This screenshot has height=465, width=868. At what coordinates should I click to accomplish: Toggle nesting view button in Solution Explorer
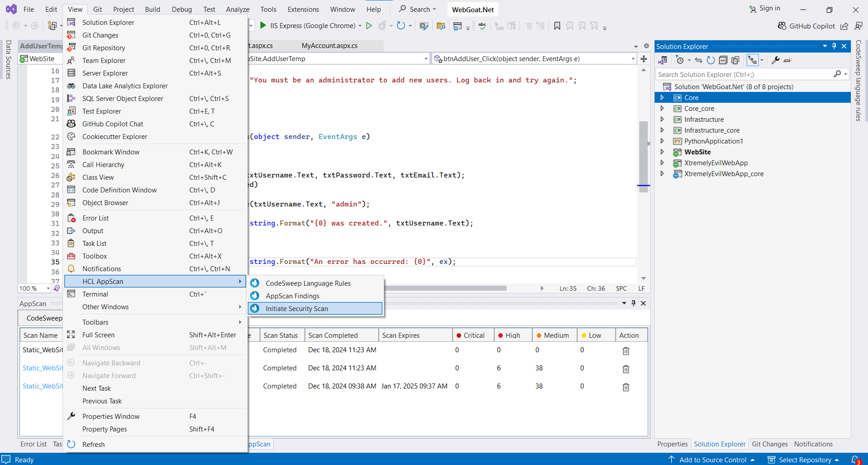coord(752,60)
